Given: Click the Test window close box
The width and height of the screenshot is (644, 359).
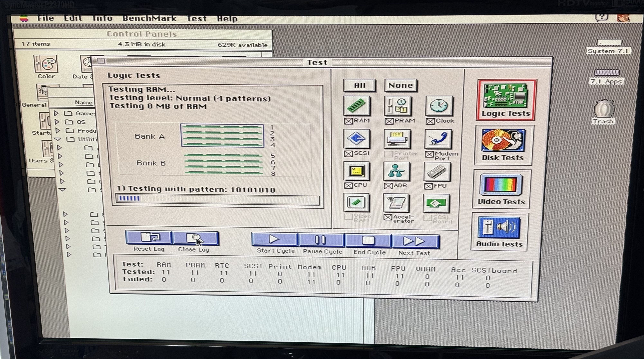Looking at the screenshot, I should 101,61.
